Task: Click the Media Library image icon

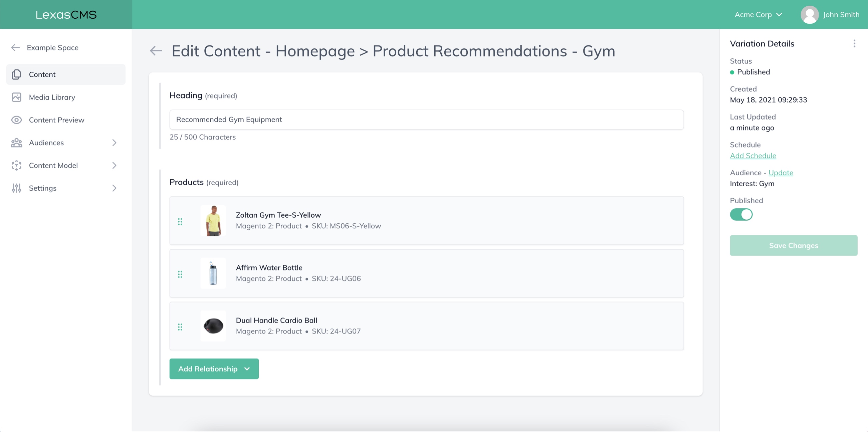Action: pos(16,97)
